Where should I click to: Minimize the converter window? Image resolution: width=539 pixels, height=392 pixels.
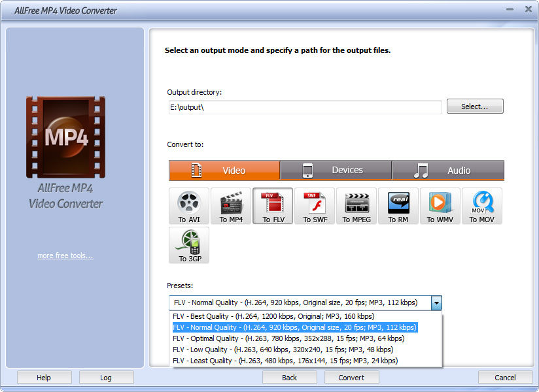pyautogui.click(x=510, y=10)
